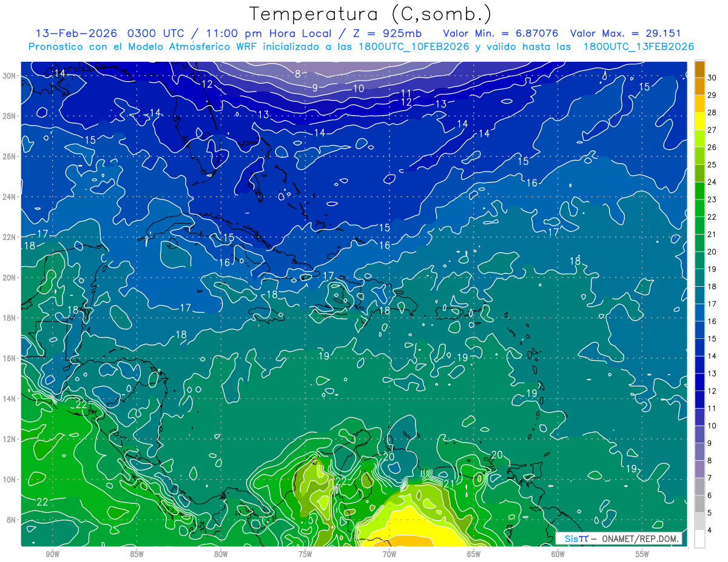728x562 pixels.
Task: Click the '90W' longitude axis label
Action: pos(53,555)
